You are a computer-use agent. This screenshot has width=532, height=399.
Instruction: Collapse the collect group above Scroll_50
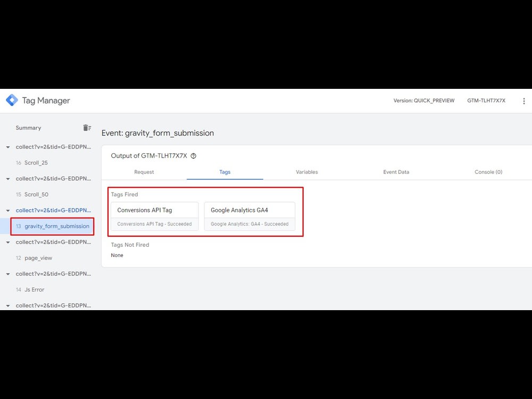8,179
